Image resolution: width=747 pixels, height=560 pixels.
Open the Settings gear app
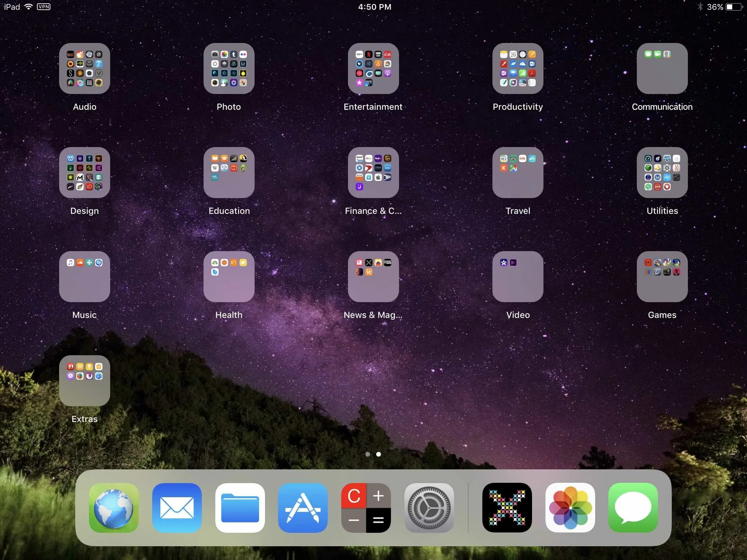(x=429, y=507)
